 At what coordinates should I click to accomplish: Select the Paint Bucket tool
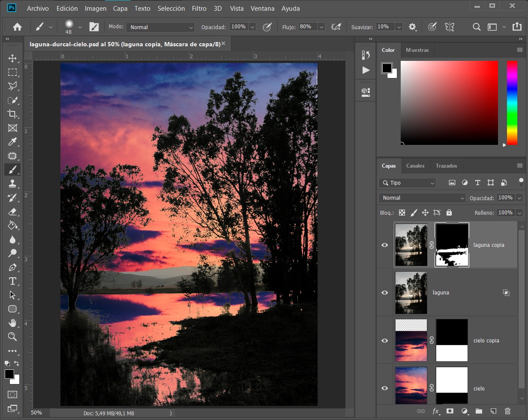pos(12,225)
